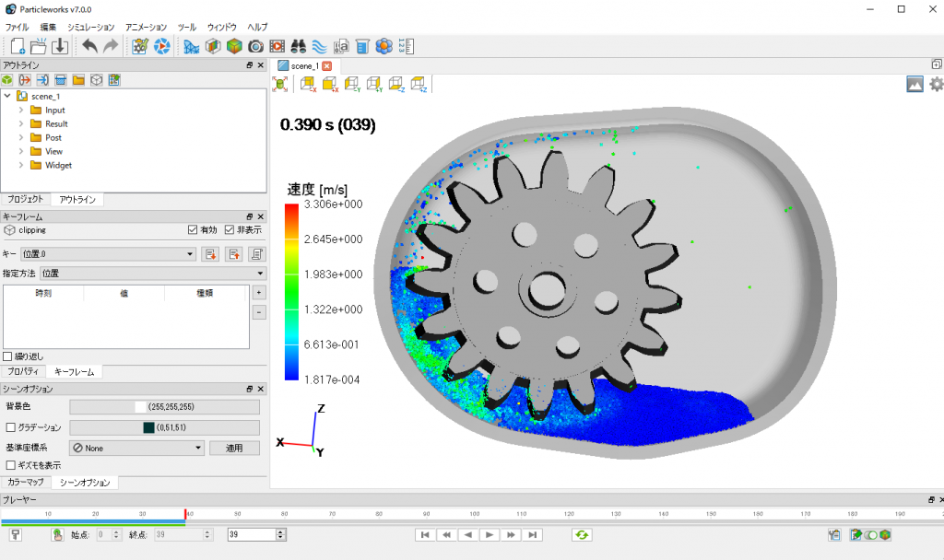Collapse the scene_1 tree node
The height and width of the screenshot is (560, 944).
pyautogui.click(x=7, y=96)
